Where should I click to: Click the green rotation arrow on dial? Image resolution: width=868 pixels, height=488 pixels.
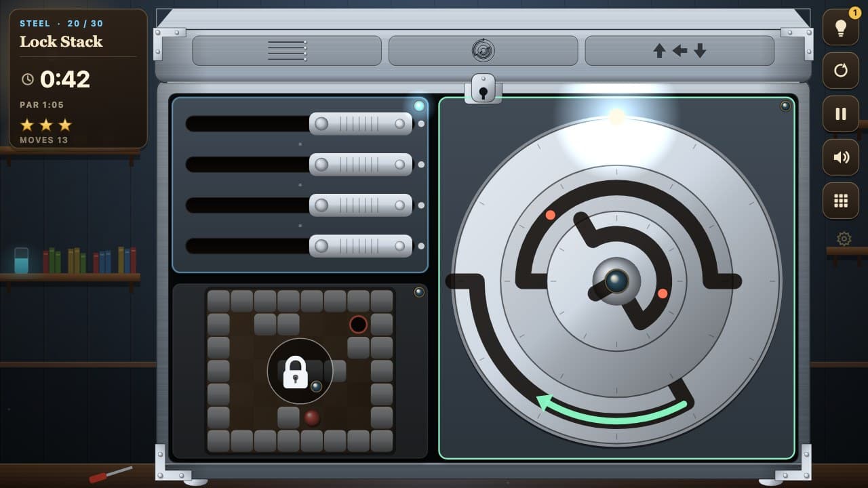pos(612,411)
